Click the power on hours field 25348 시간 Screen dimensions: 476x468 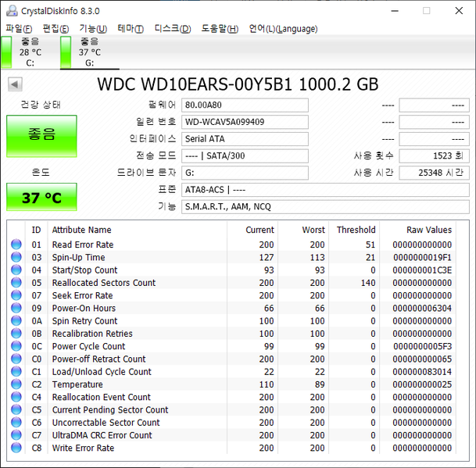(x=434, y=173)
